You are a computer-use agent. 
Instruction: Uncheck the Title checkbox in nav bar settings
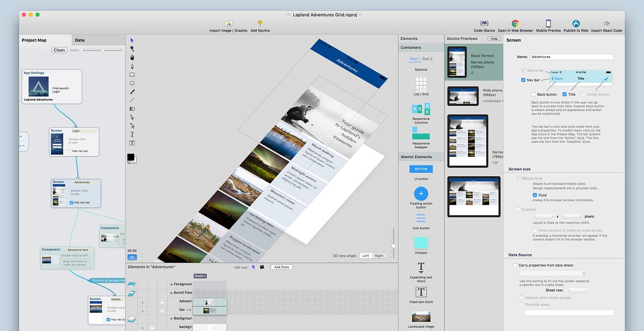point(565,94)
